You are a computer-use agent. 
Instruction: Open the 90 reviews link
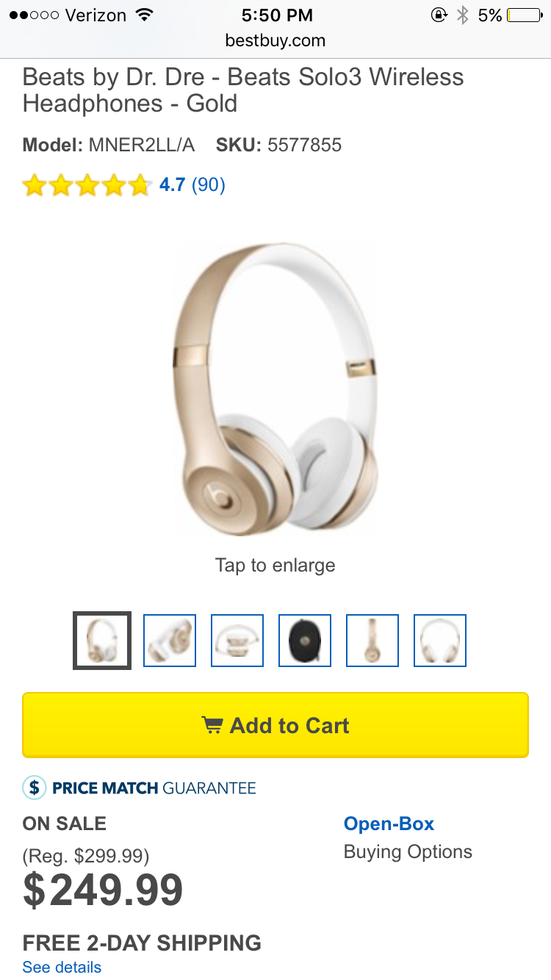209,184
